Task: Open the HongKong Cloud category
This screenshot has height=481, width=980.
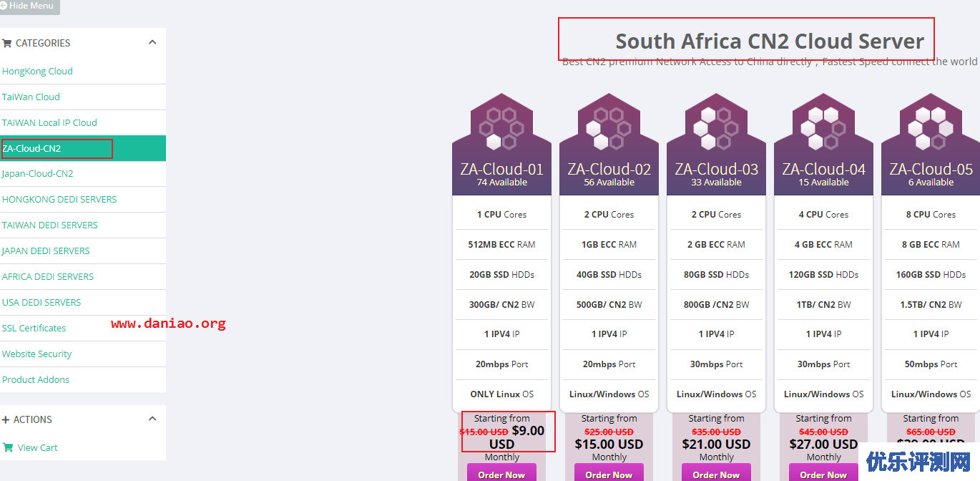Action: tap(37, 71)
